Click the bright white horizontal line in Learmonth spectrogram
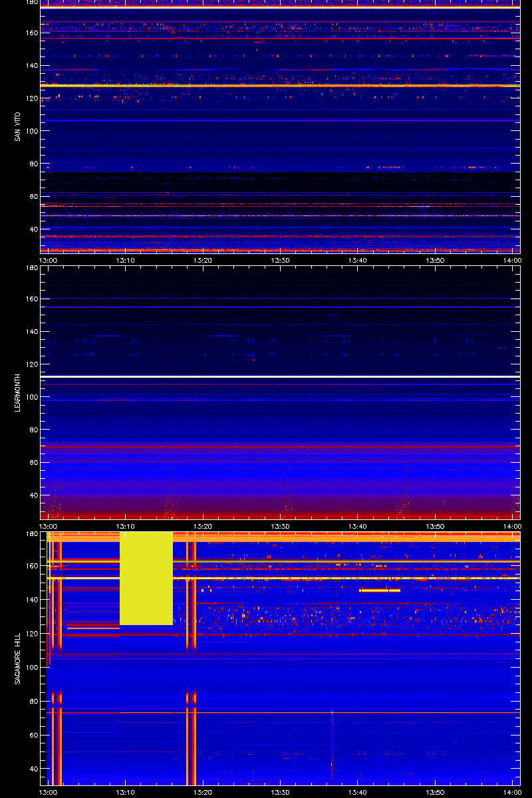 (x=280, y=376)
